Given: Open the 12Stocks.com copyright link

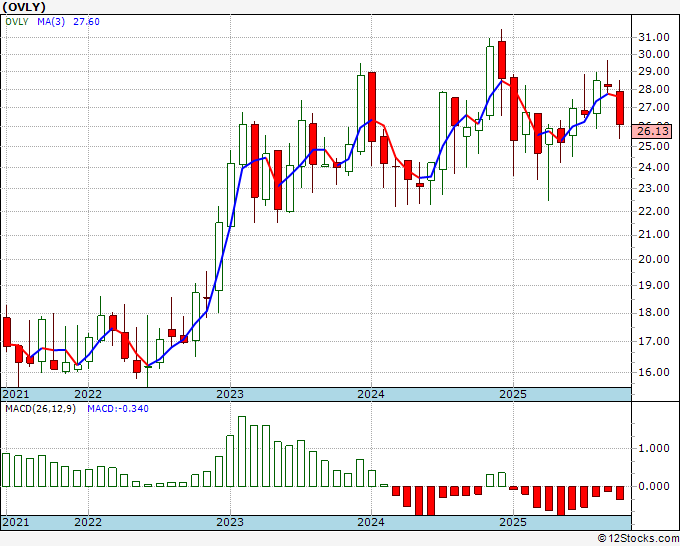Looking at the screenshot, I should pos(638,538).
